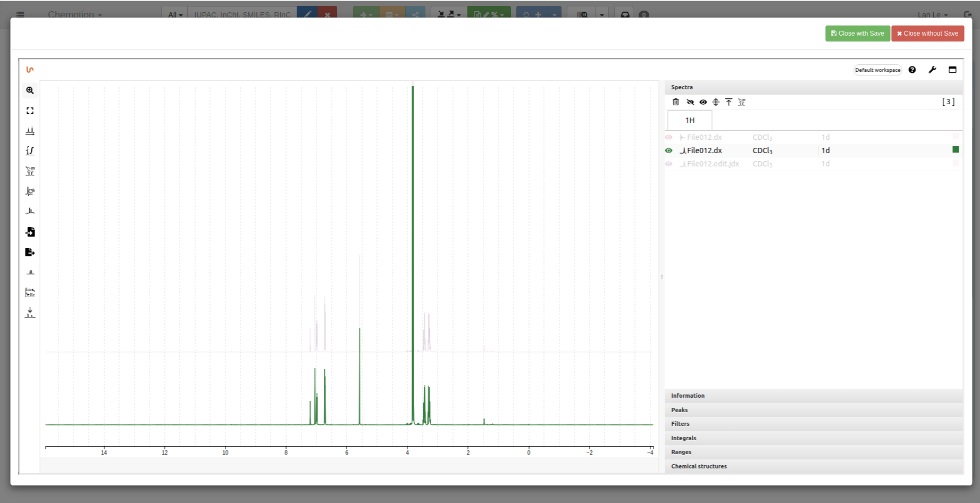Open general settings via wrench icon
Image resolution: width=980 pixels, height=503 pixels.
pos(932,70)
